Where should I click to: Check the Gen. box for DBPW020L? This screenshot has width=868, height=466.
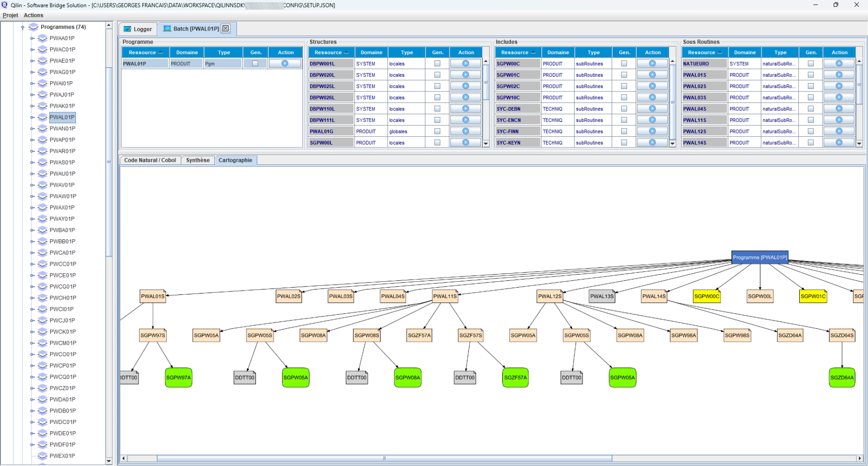click(x=437, y=75)
